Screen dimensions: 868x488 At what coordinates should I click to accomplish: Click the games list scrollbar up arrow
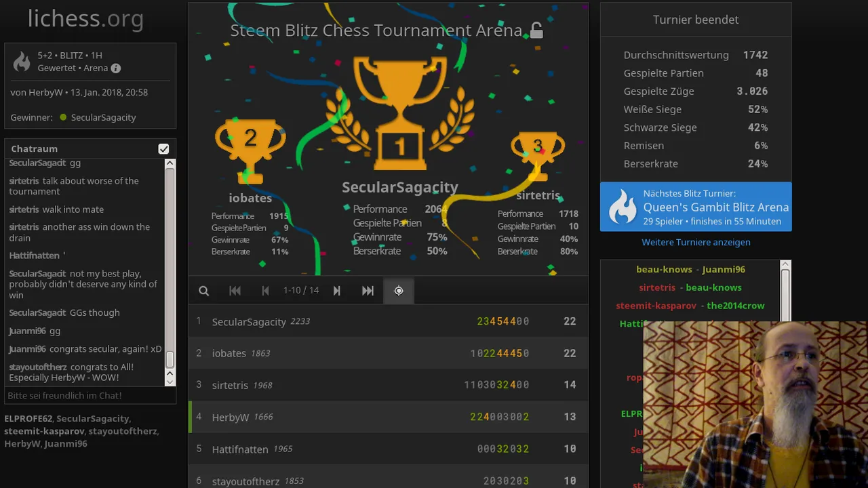click(785, 264)
